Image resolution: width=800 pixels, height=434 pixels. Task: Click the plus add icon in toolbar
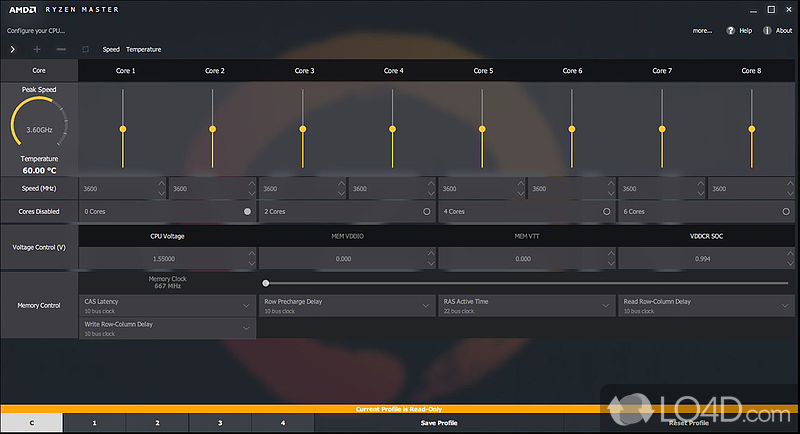(37, 49)
